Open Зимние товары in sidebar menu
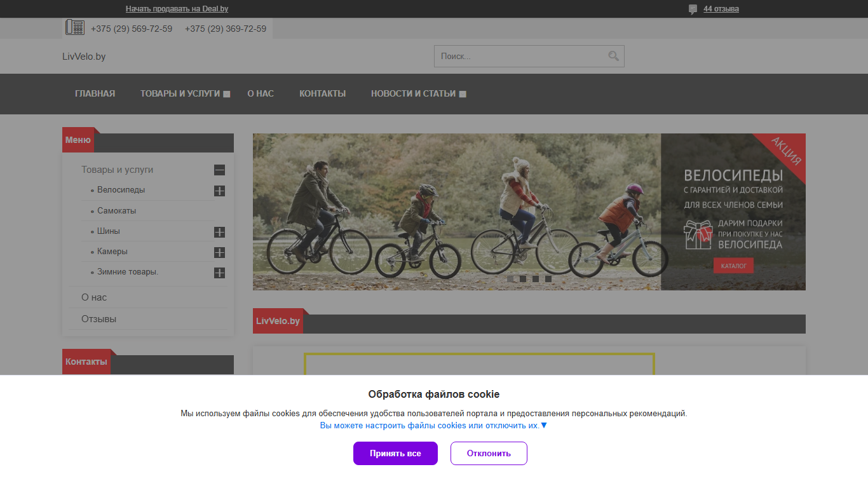Image resolution: width=868 pixels, height=488 pixels. pyautogui.click(x=128, y=271)
